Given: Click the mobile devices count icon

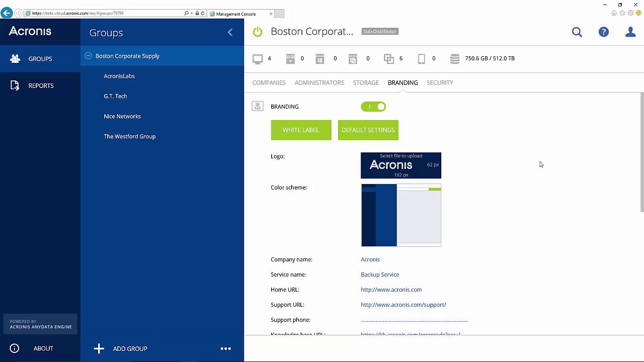Looking at the screenshot, I should click(422, 59).
